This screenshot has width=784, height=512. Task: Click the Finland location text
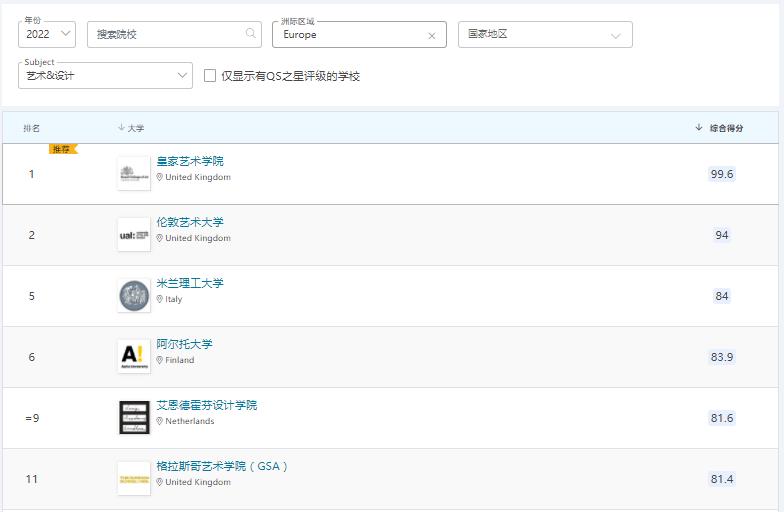(180, 360)
